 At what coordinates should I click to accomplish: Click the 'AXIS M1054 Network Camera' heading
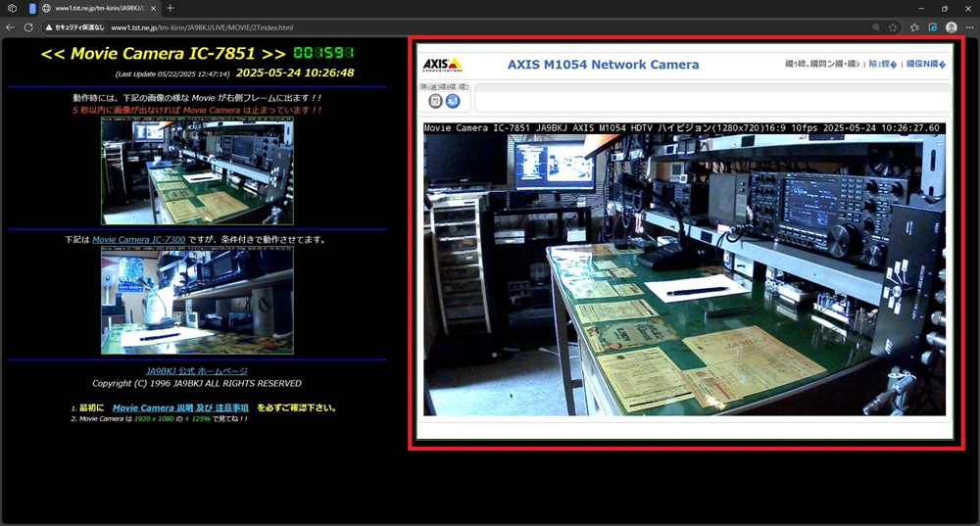point(603,65)
